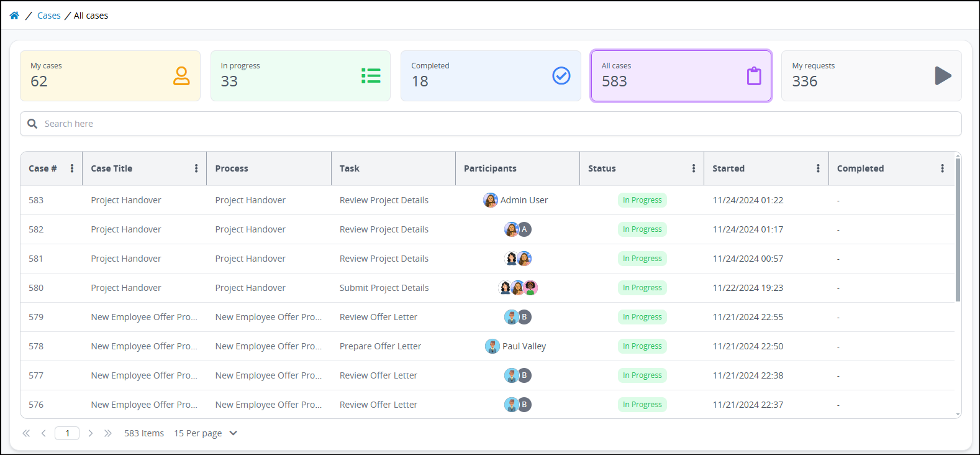
Task: Select the Completed card
Action: [491, 76]
